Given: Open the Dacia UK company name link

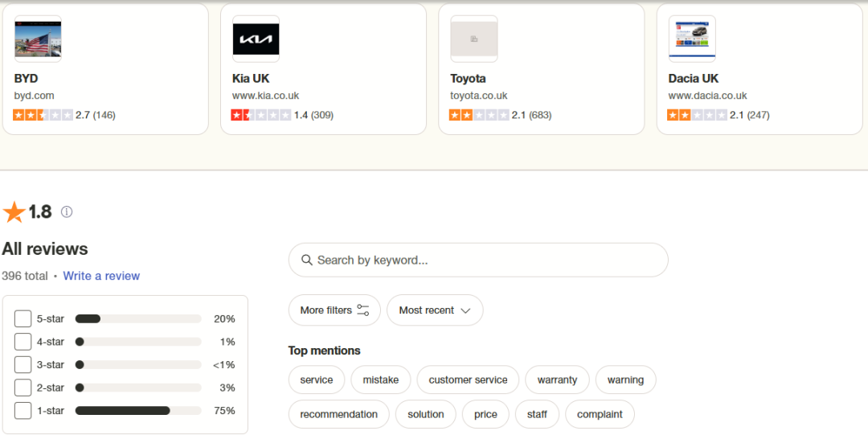Looking at the screenshot, I should coord(693,79).
